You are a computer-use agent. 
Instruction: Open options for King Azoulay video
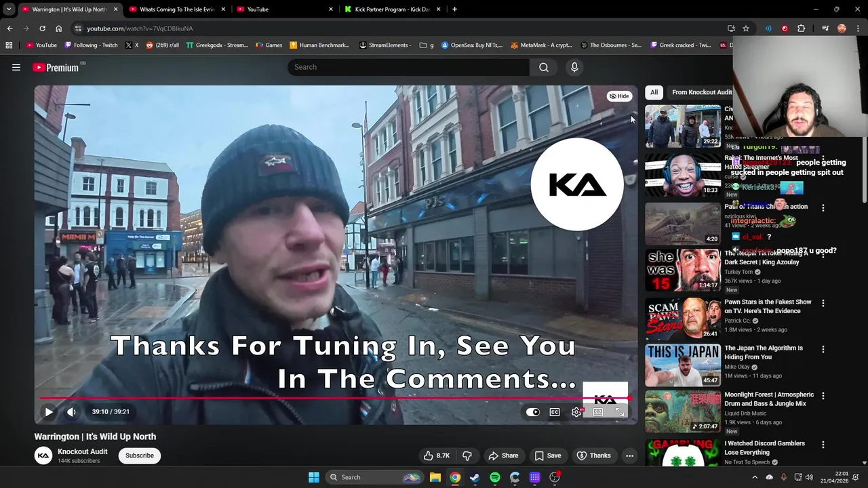pos(823,256)
